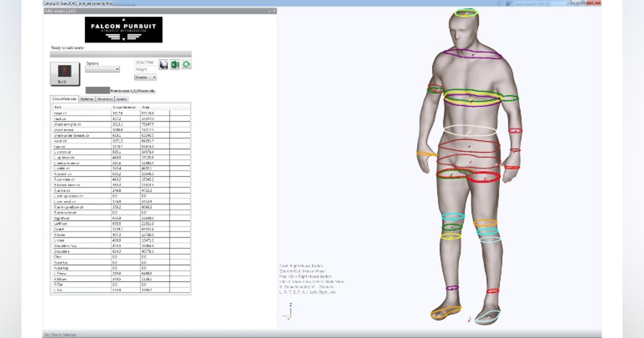Select the 'R crotch cir' row

121,174
